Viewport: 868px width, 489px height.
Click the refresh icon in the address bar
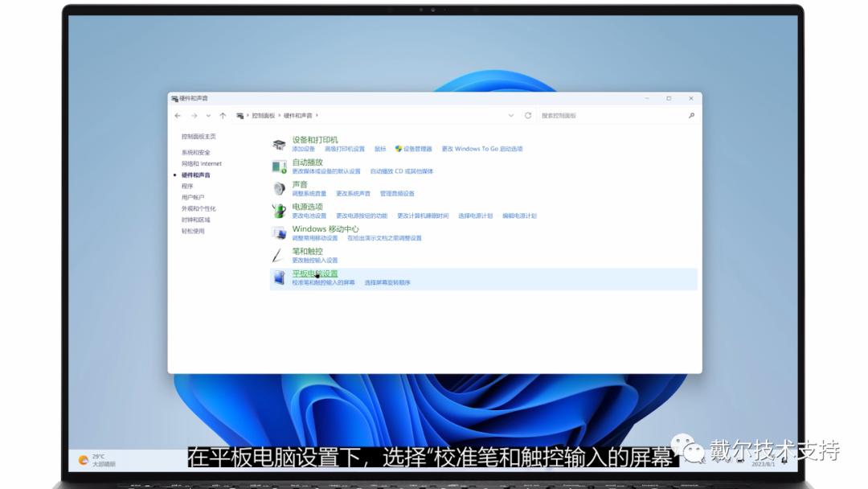[x=528, y=115]
